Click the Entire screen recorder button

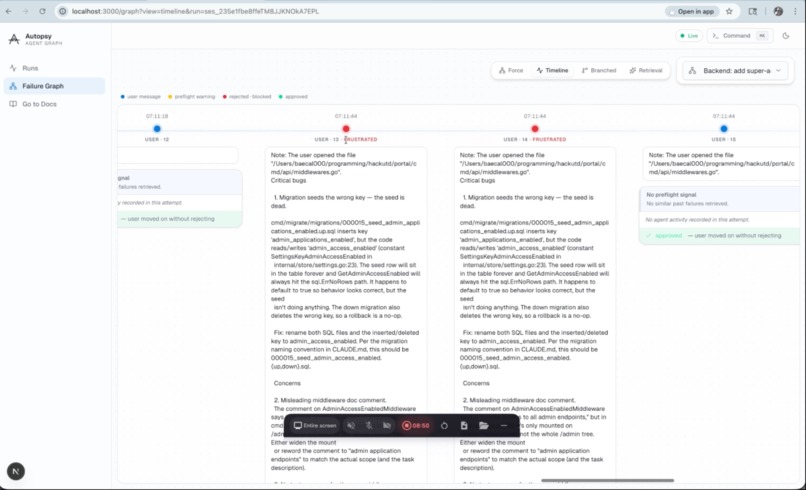point(315,425)
